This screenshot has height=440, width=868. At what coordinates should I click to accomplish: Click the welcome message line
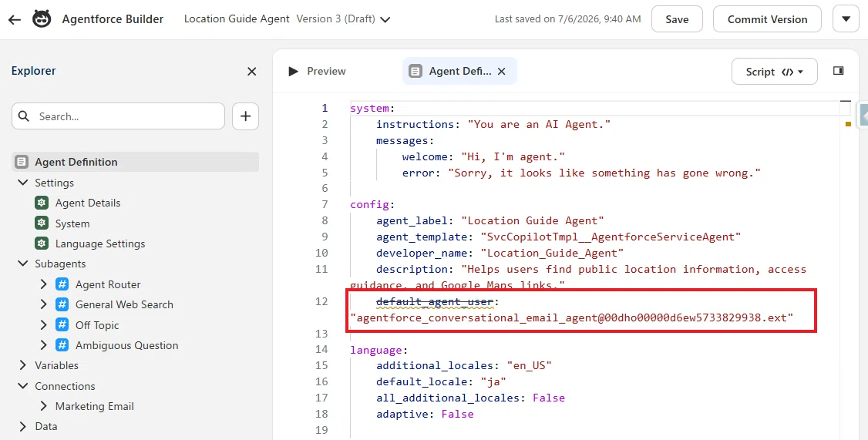[483, 156]
